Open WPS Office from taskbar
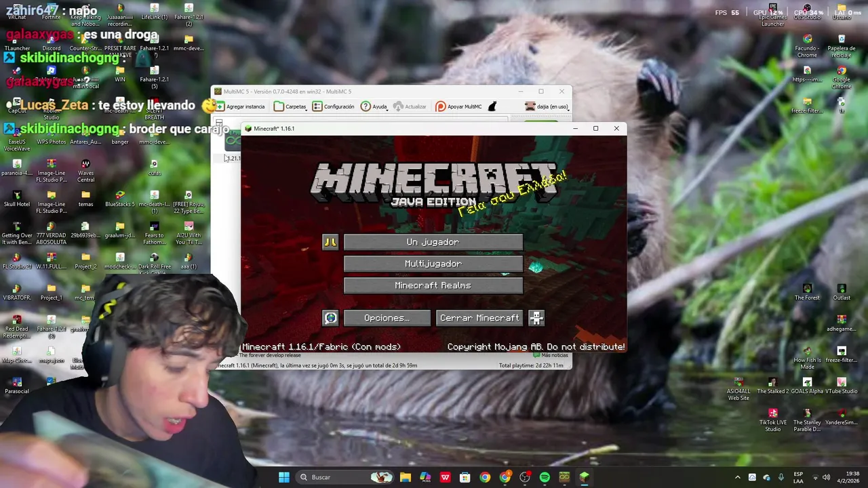Screen dimensions: 868x488 coord(445,477)
